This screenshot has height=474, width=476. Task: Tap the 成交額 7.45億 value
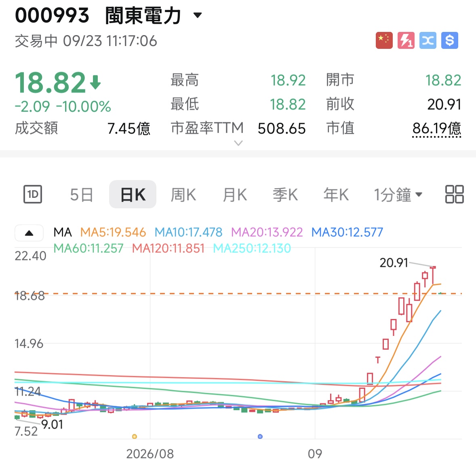click(129, 128)
